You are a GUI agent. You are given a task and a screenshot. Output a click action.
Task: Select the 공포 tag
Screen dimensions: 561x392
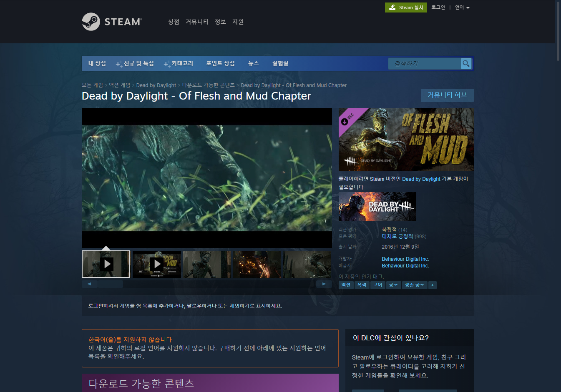pyautogui.click(x=393, y=285)
